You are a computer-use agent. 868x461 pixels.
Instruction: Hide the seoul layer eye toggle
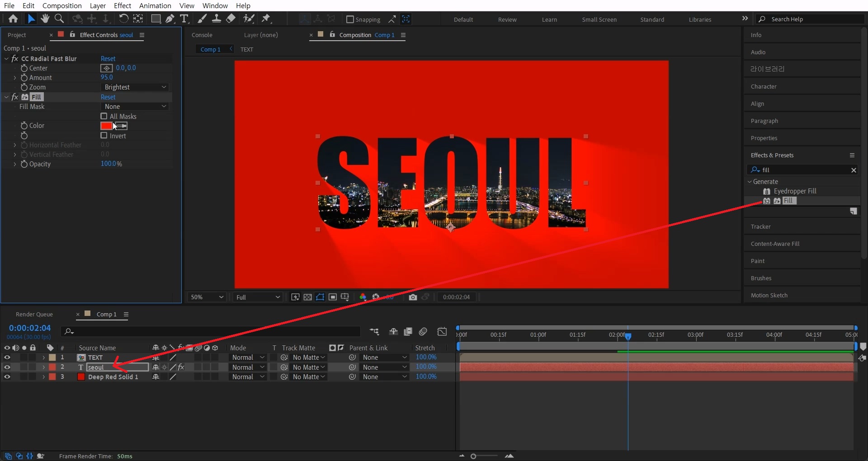tap(7, 367)
